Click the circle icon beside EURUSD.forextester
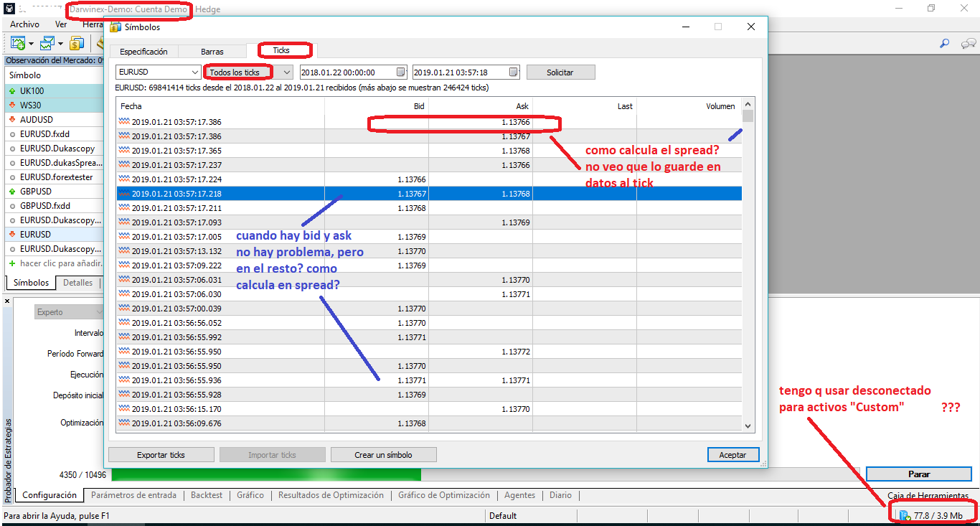The image size is (980, 526). pos(11,177)
